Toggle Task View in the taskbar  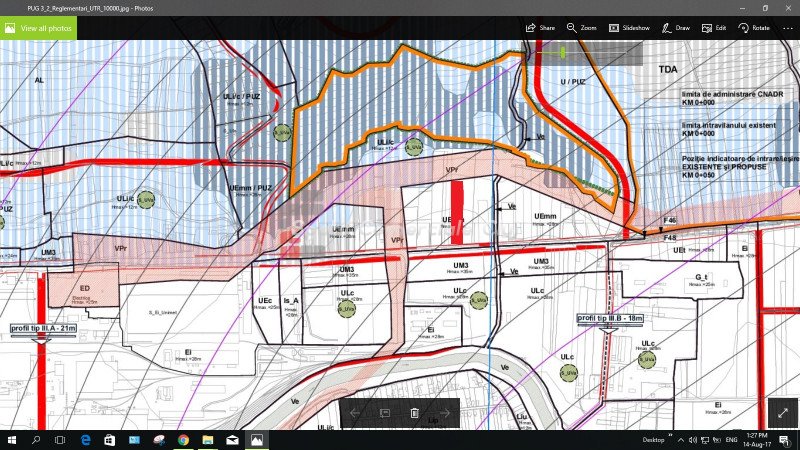point(60,440)
